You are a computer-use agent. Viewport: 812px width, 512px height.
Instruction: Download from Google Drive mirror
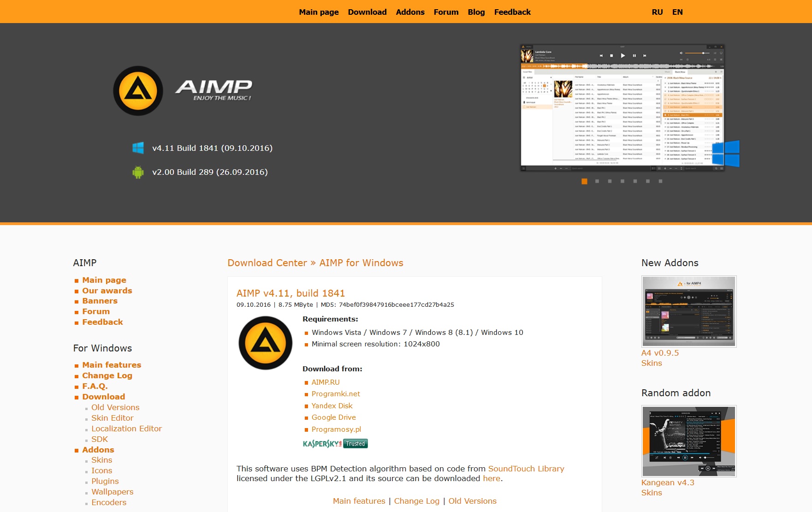click(333, 417)
